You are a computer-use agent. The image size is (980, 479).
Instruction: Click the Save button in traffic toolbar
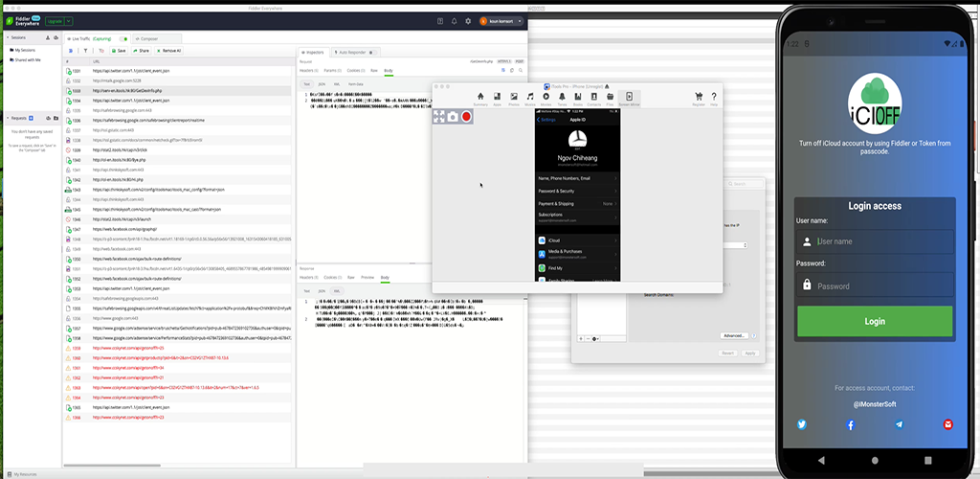[x=119, y=51]
